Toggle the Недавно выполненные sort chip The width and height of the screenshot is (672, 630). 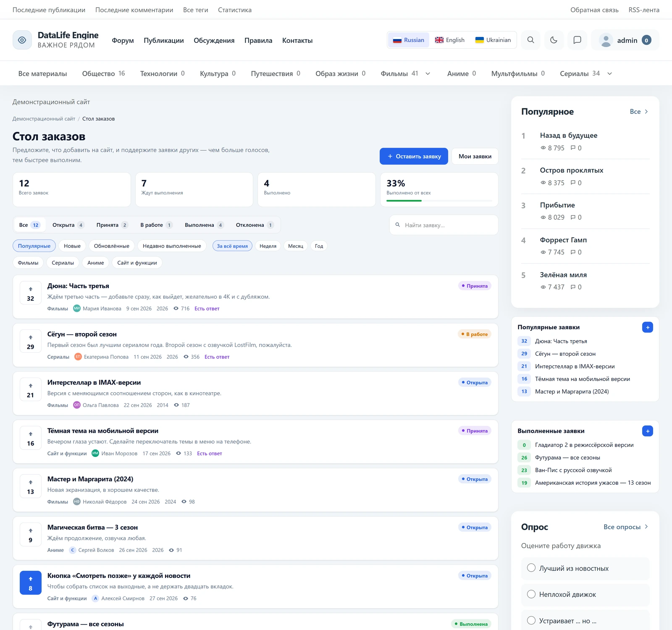pyautogui.click(x=172, y=246)
